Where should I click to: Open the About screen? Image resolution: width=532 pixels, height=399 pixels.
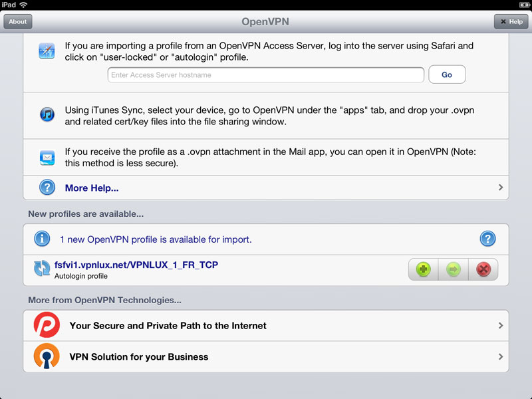coord(18,22)
